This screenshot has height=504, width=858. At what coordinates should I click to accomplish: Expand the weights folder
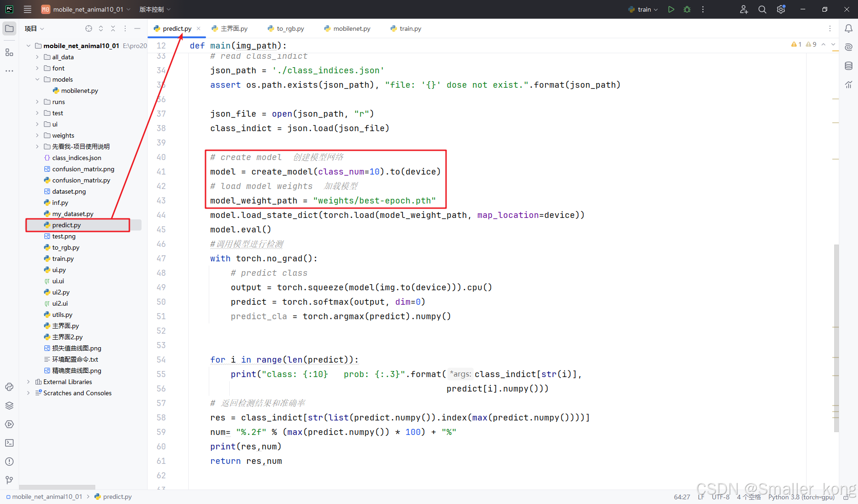(37, 135)
